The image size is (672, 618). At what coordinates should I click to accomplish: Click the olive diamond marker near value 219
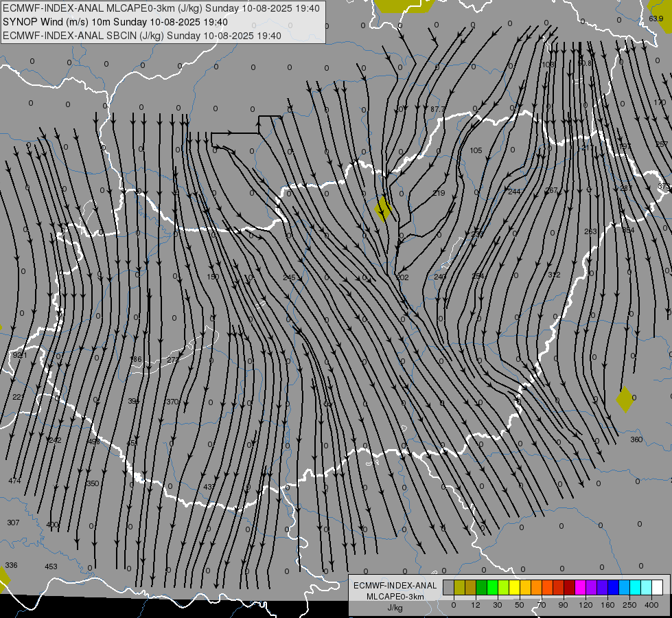(383, 209)
